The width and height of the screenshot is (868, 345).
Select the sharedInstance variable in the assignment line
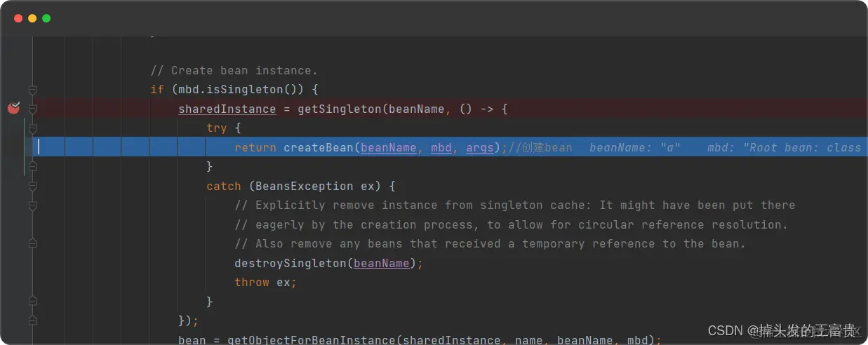tap(227, 109)
